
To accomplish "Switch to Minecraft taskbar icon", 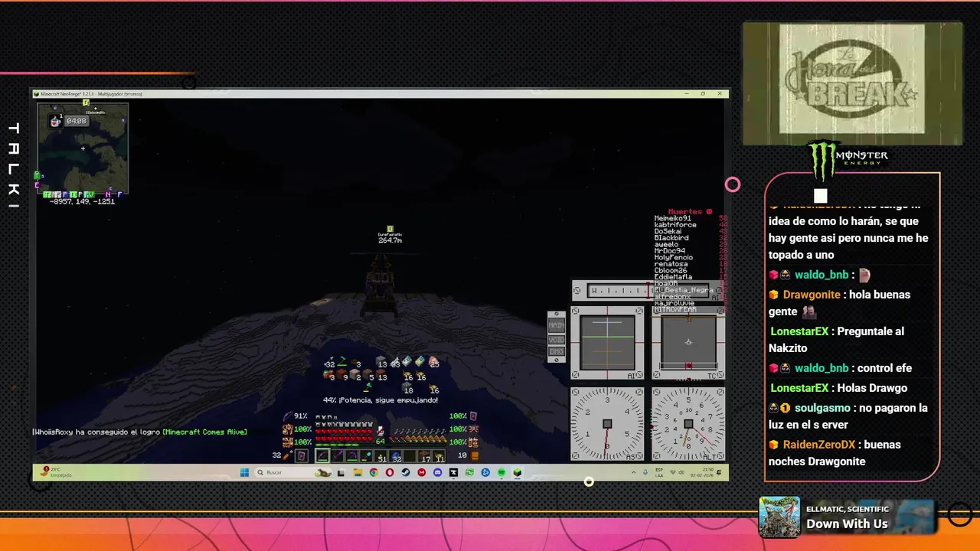I will [x=517, y=472].
